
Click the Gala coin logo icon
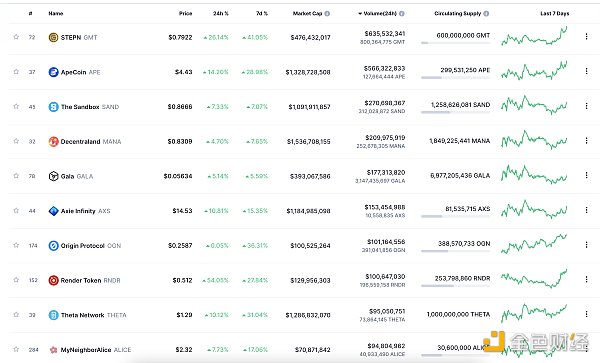coord(53,176)
